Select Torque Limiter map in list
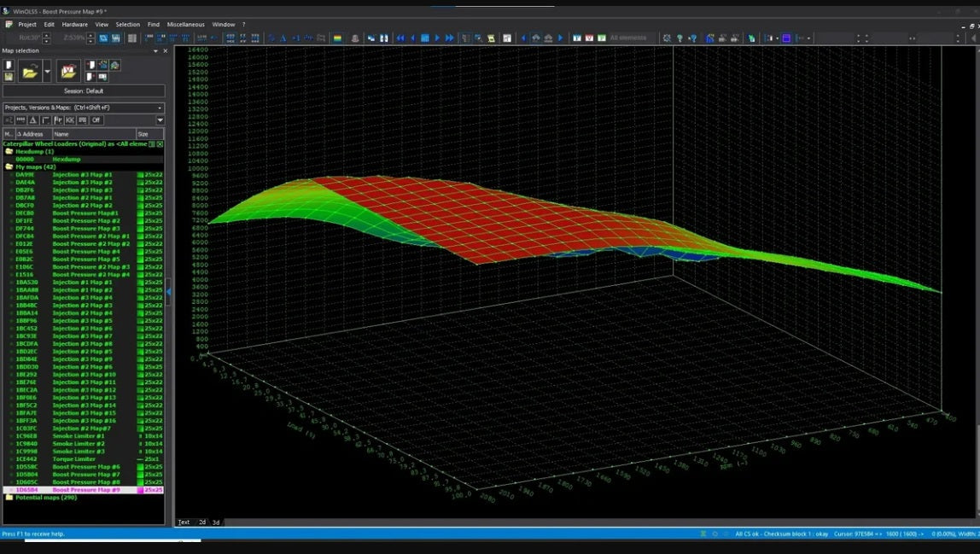 coord(74,459)
